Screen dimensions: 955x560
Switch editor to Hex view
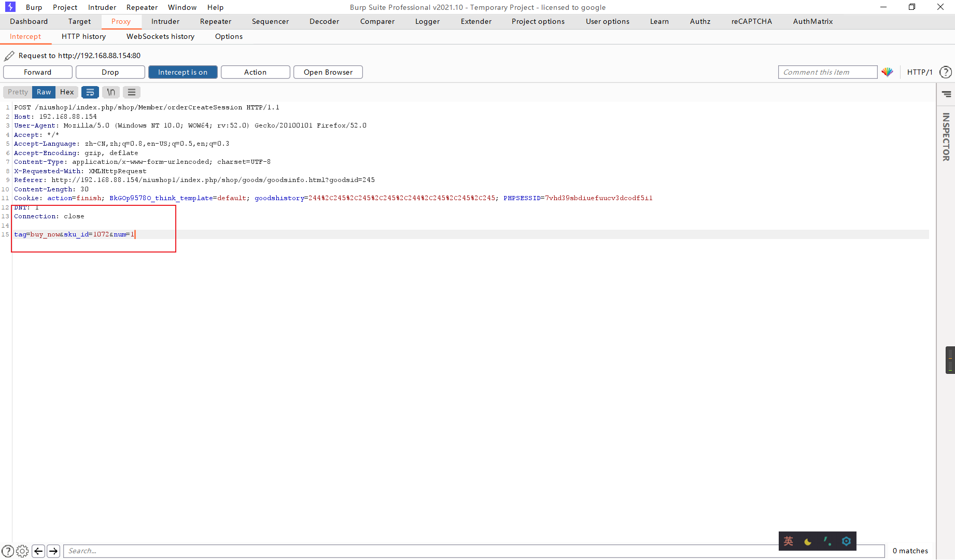click(67, 92)
